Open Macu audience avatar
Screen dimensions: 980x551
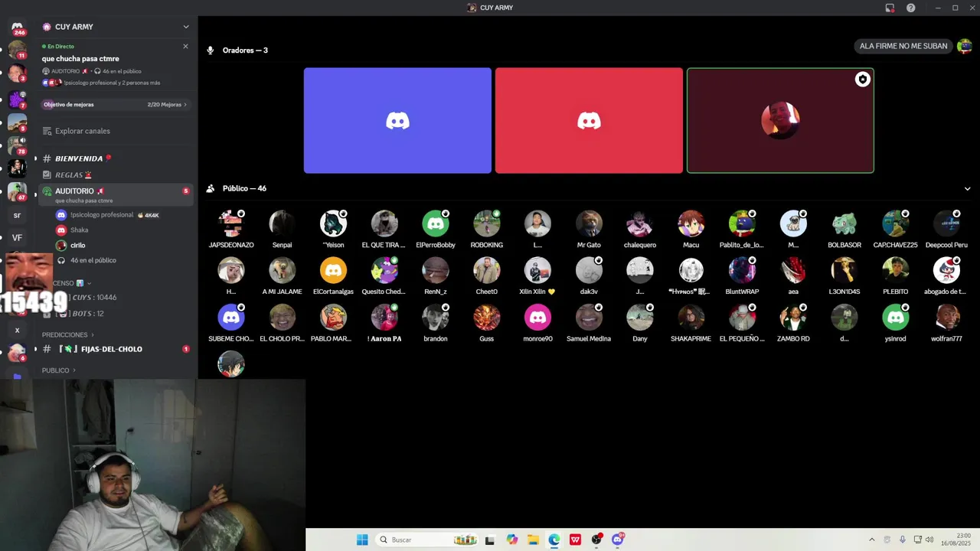pyautogui.click(x=691, y=223)
